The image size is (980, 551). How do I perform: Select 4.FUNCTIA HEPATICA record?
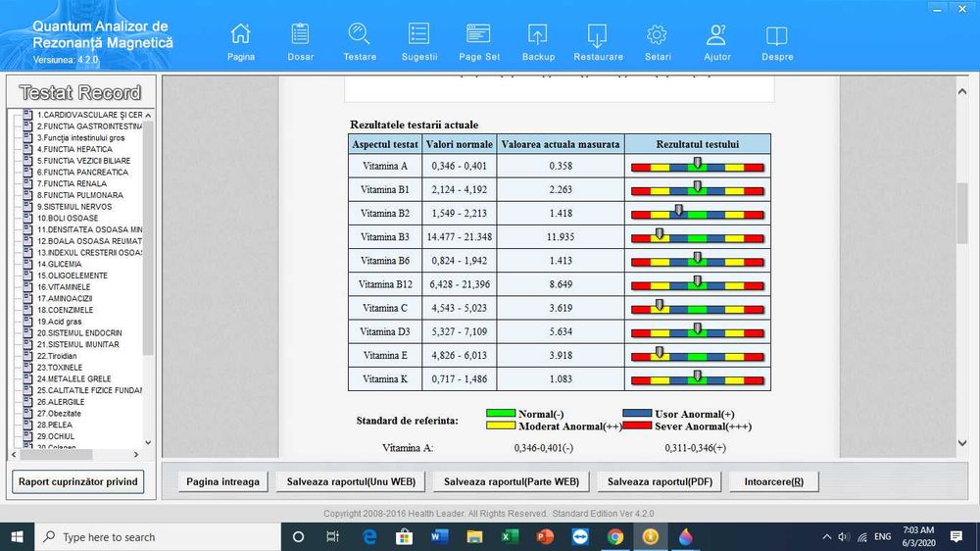pos(74,149)
